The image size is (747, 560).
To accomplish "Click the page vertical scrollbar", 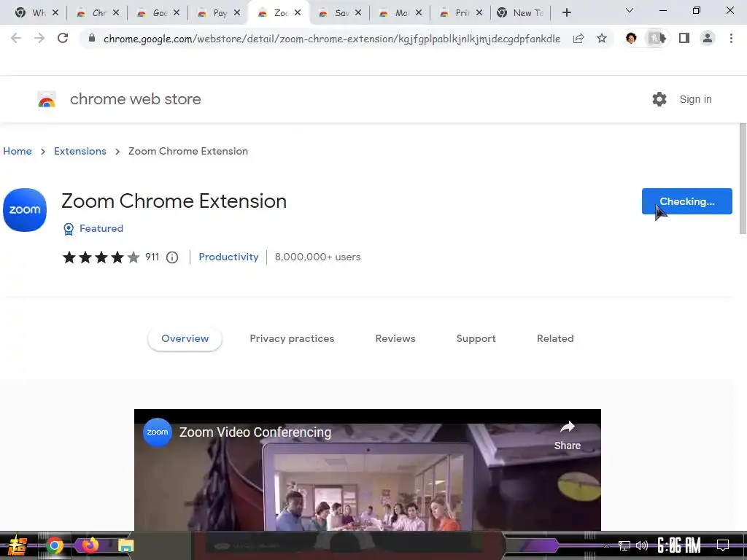I will pos(743,179).
